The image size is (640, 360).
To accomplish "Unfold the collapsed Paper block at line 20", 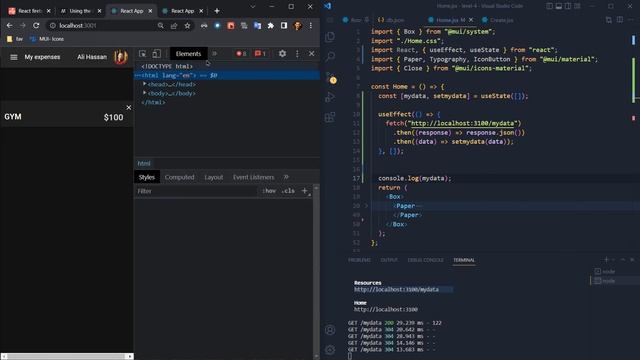I will tap(366, 206).
